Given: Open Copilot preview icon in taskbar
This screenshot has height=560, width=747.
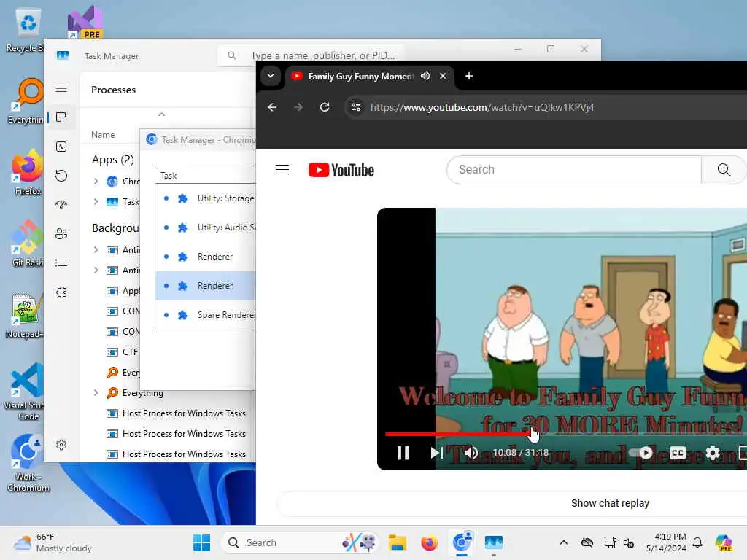Looking at the screenshot, I should coord(724,542).
